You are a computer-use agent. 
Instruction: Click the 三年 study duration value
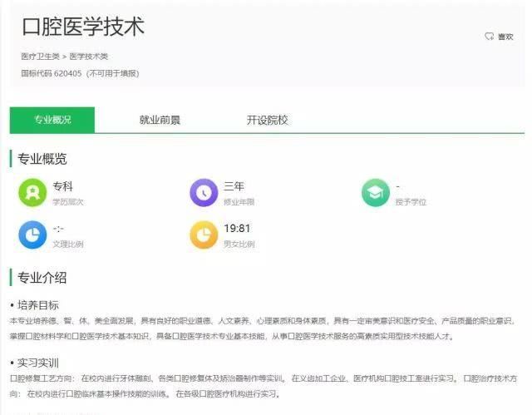[234, 186]
